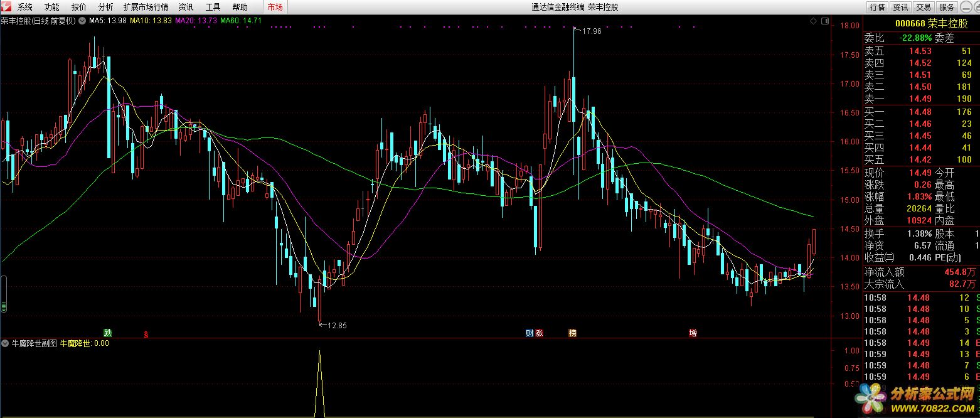Select the 卖二 14.50 order row
This screenshot has width=980, height=418.
[920, 87]
